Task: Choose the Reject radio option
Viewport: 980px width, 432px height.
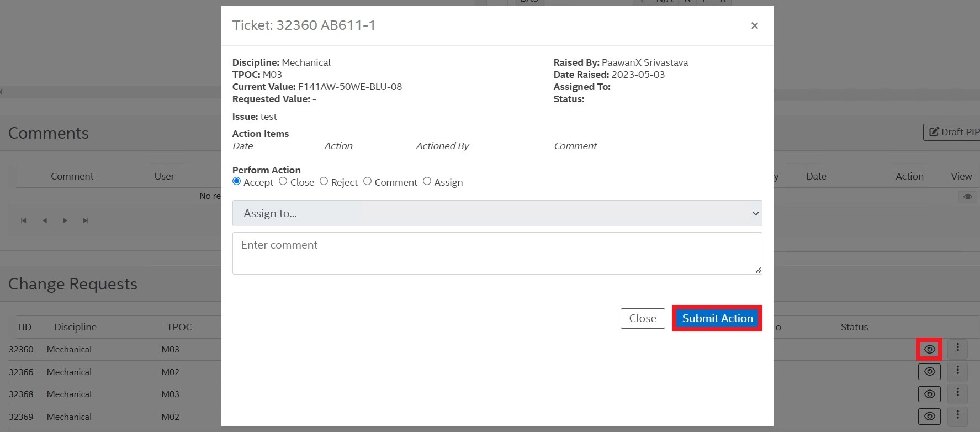Action: pos(324,181)
